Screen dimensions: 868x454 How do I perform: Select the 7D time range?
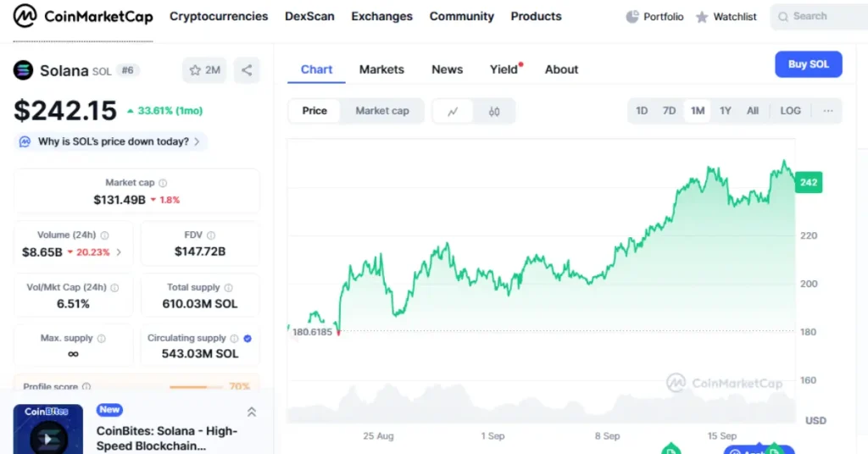point(669,111)
